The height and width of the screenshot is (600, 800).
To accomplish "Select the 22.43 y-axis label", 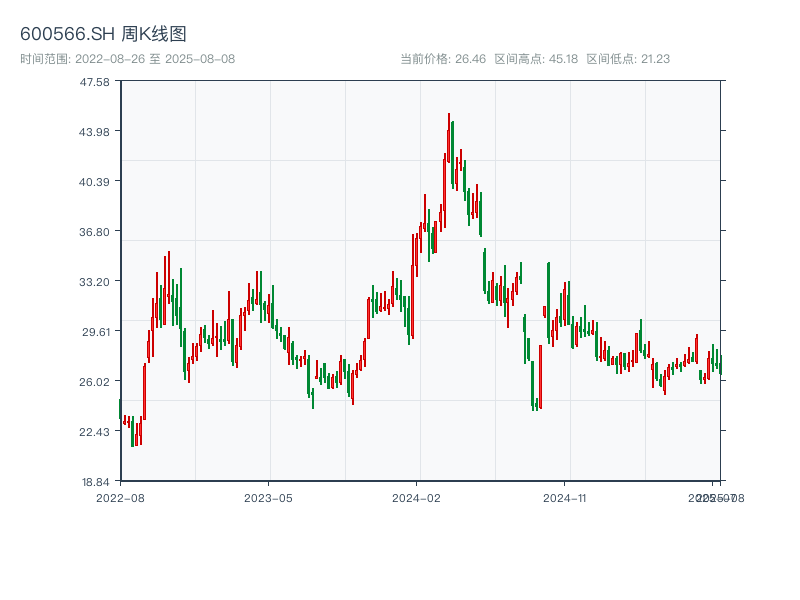I will pyautogui.click(x=95, y=432).
